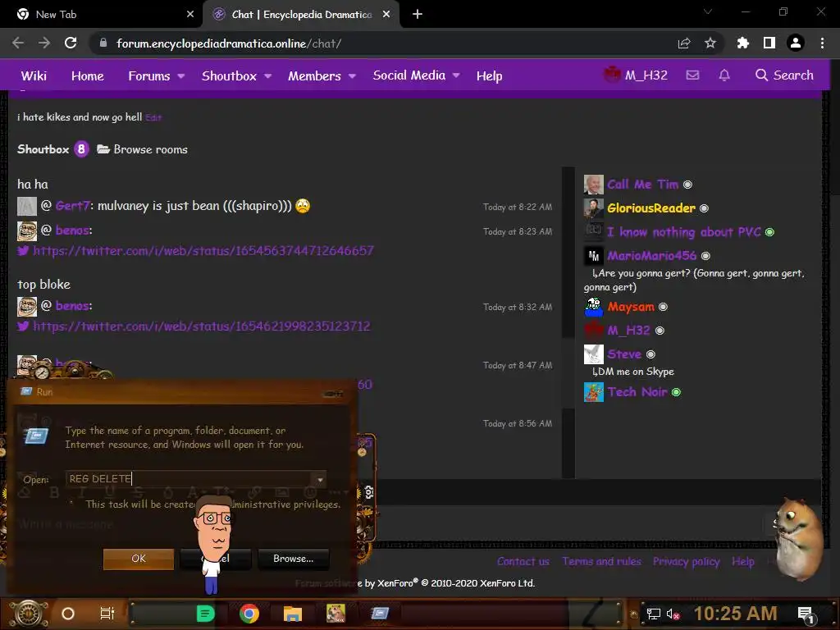This screenshot has height=630, width=840.
Task: Click the taskbar clock showing 10:25 AM
Action: [x=735, y=614]
